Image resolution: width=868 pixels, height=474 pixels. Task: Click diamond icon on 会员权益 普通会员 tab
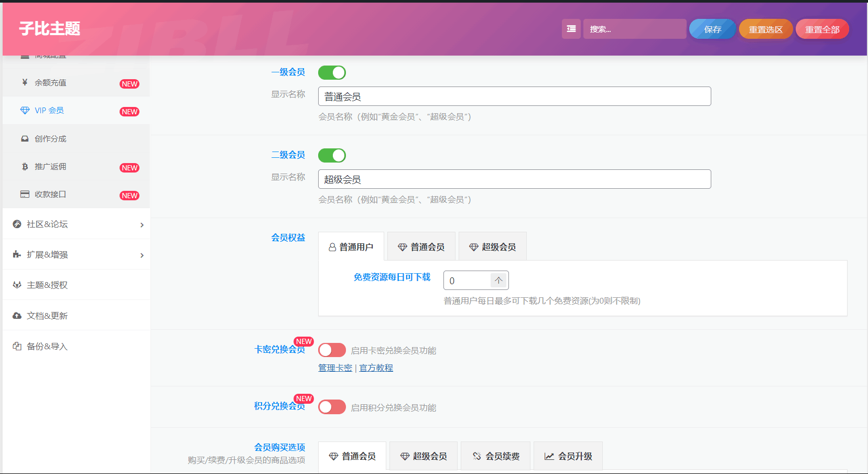pyautogui.click(x=403, y=247)
